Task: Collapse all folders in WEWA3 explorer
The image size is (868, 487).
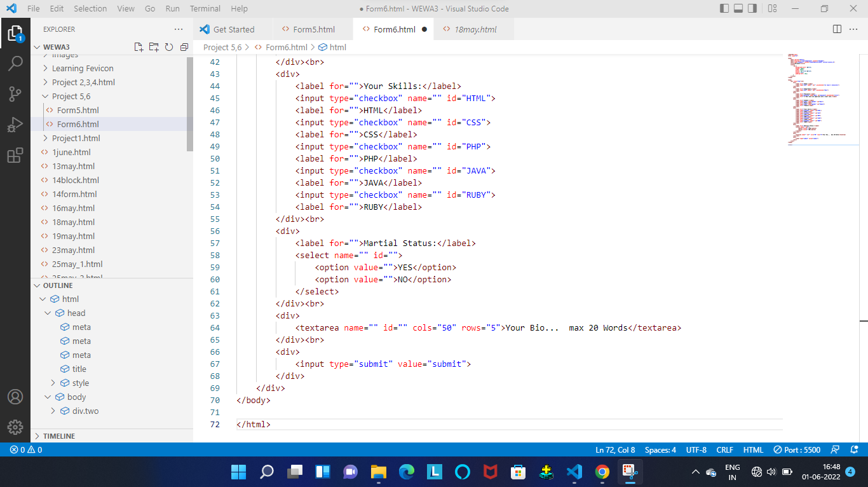Action: point(184,47)
